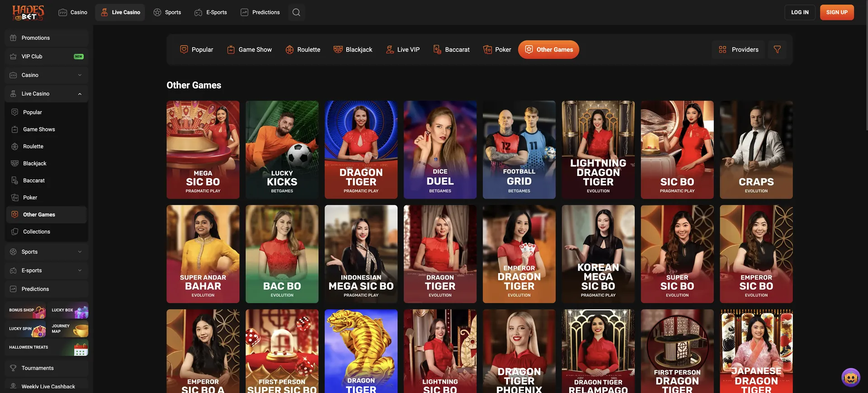
Task: Select the Live VIP category tab
Action: [403, 50]
